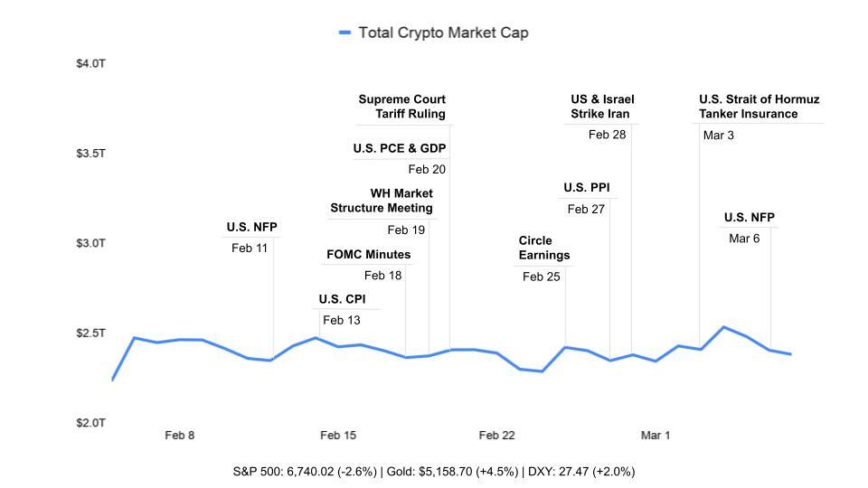Image resolution: width=868 pixels, height=488 pixels.
Task: Select the Total Crypto Market Cap legend label
Action: (443, 33)
